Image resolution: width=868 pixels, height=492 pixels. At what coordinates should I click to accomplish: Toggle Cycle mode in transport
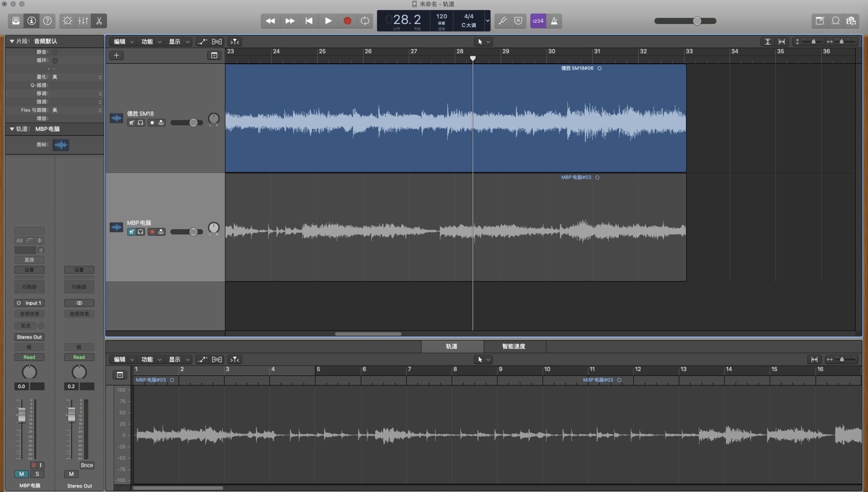[365, 21]
